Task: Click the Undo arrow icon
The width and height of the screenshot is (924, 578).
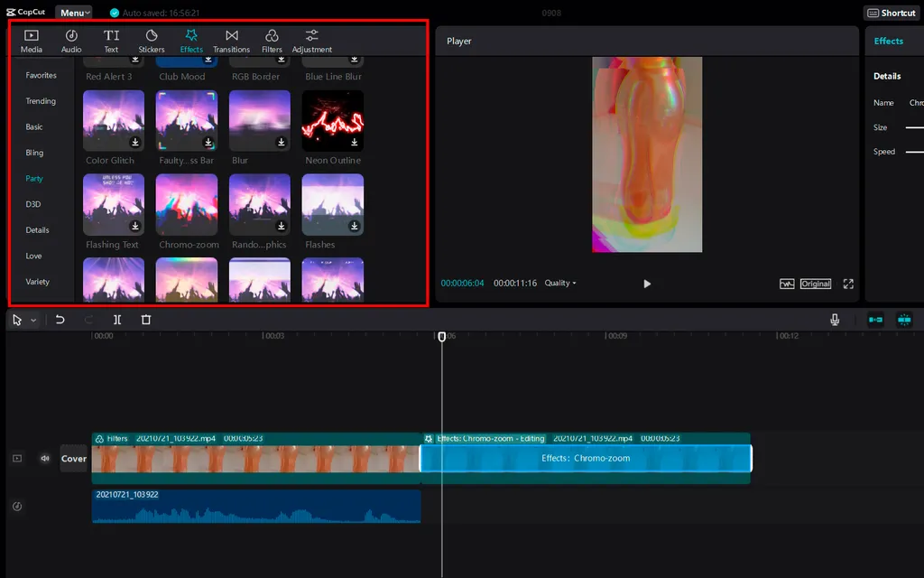Action: point(60,320)
